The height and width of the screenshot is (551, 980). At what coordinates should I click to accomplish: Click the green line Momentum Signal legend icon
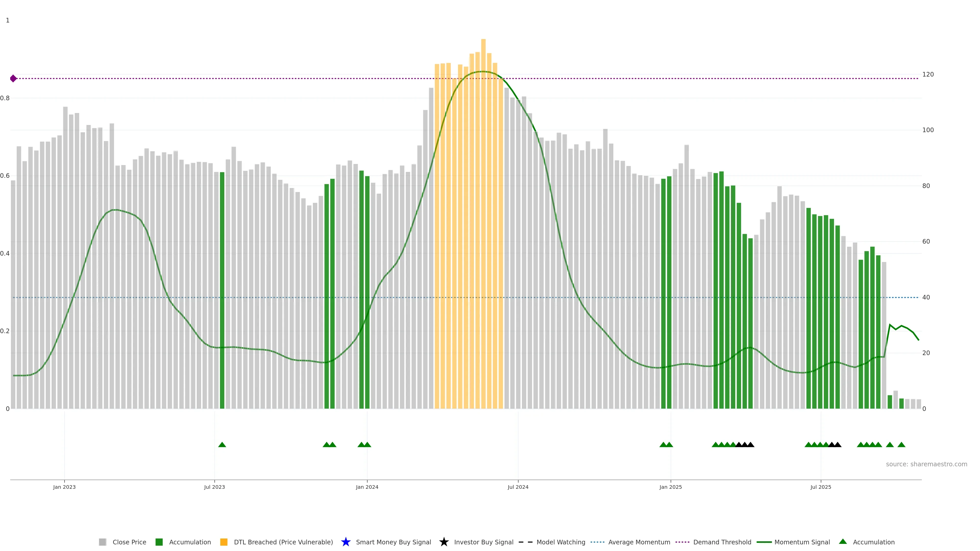764,542
